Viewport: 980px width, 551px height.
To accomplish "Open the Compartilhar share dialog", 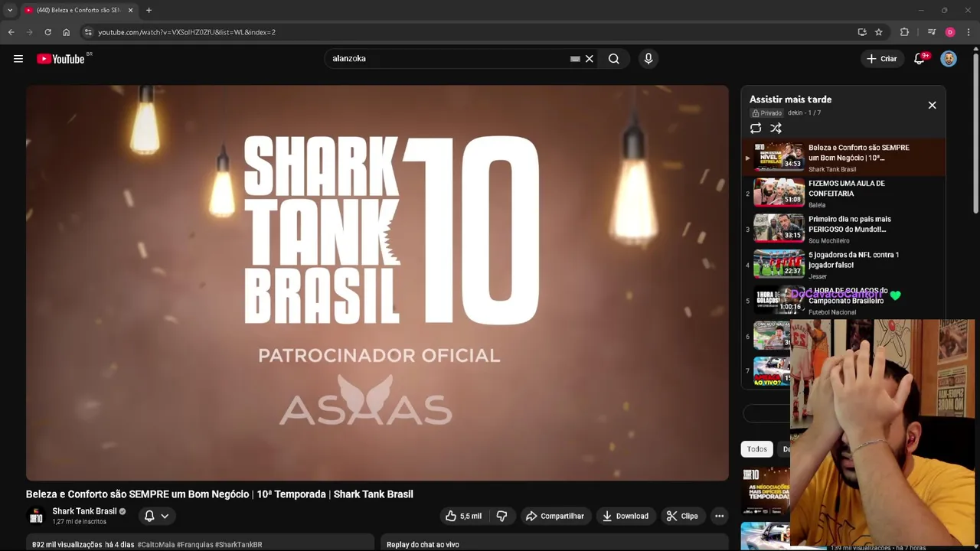I will [554, 516].
